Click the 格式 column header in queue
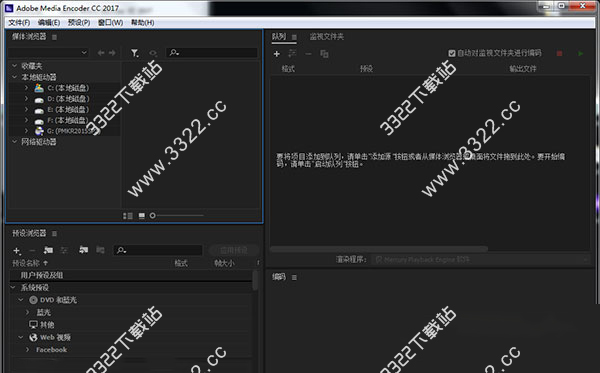The width and height of the screenshot is (600, 373). point(288,69)
